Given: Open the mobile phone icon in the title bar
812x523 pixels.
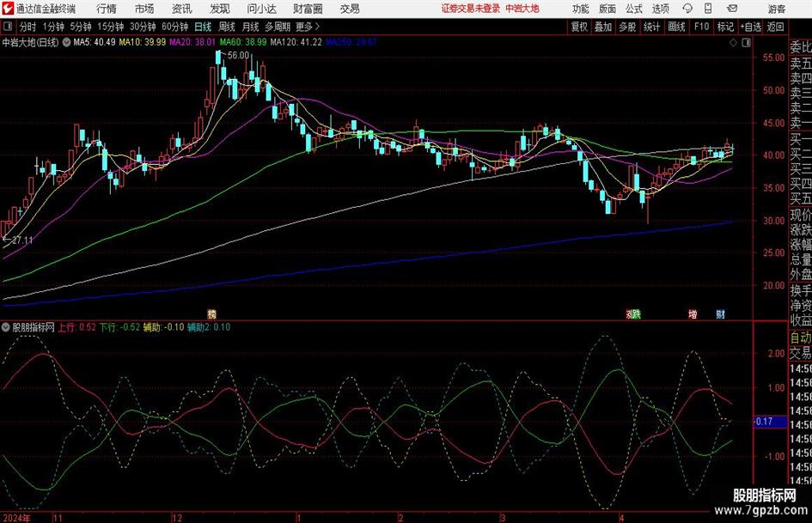Looking at the screenshot, I should tap(708, 9).
